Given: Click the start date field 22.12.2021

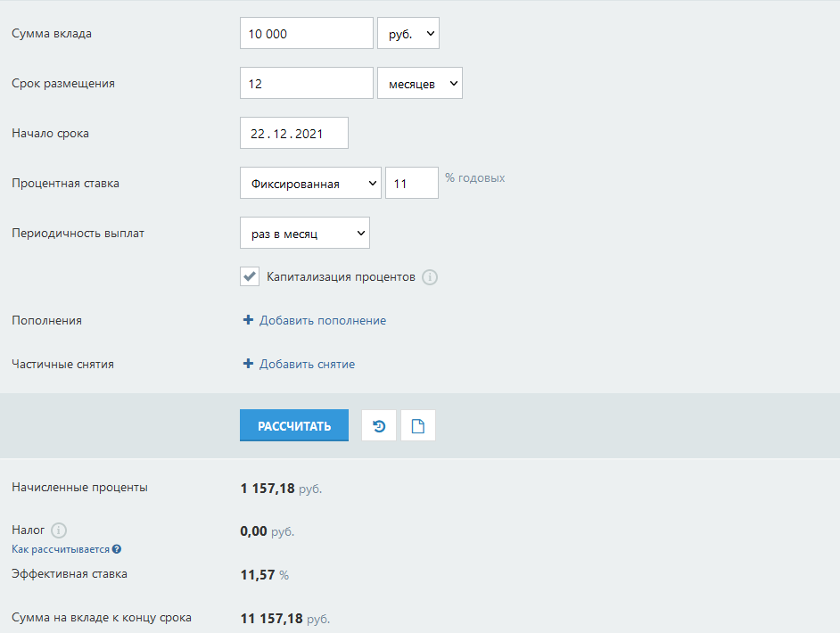Looking at the screenshot, I should point(294,133).
